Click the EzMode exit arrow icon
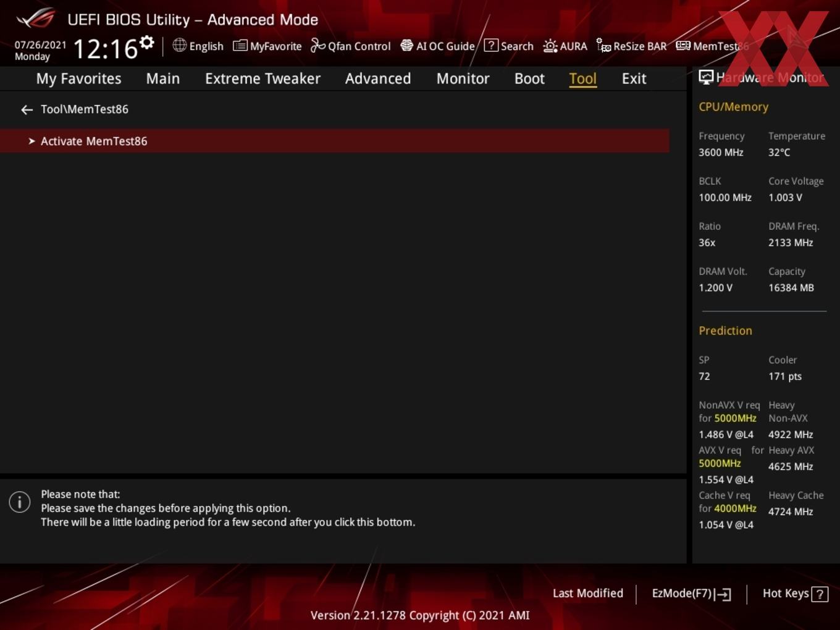 click(723, 594)
